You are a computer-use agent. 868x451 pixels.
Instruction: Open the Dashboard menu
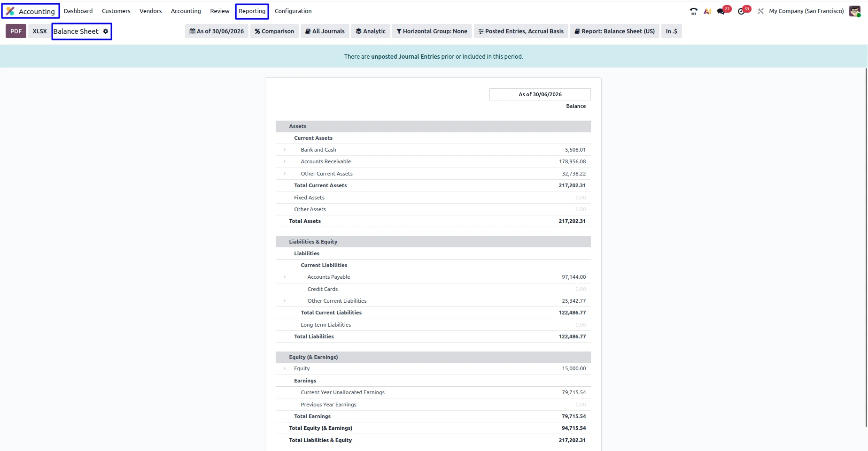click(x=78, y=11)
